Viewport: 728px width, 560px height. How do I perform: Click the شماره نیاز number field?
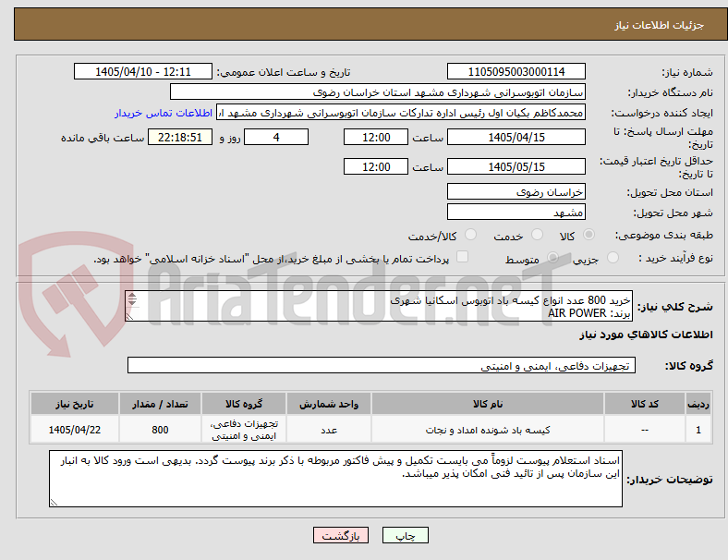click(516, 72)
